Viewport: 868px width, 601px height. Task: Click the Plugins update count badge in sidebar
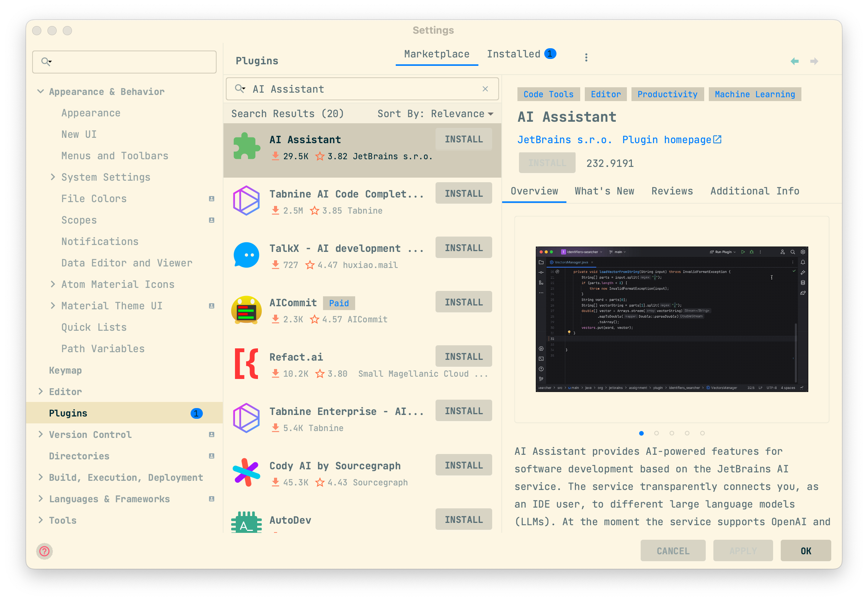tap(196, 413)
